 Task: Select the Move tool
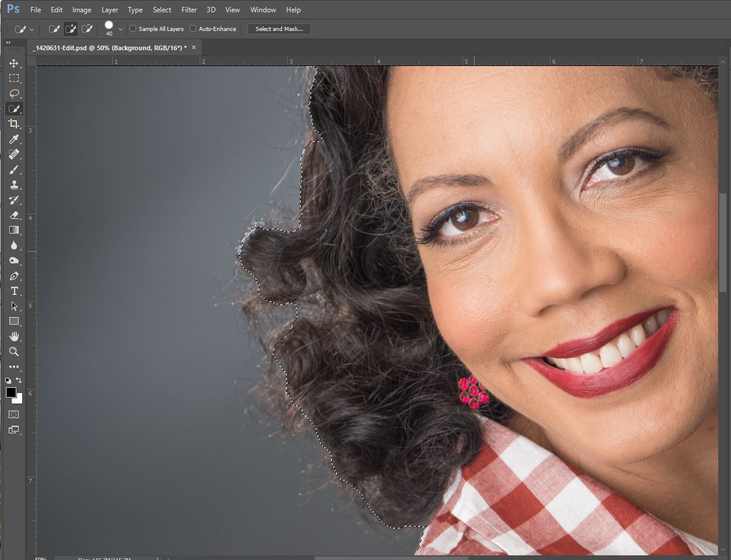[x=15, y=63]
